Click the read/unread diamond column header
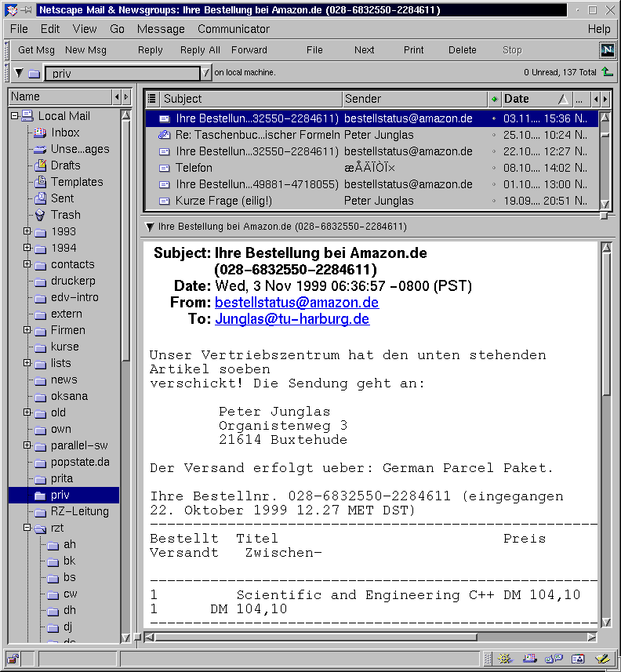621x672 pixels. 494,99
